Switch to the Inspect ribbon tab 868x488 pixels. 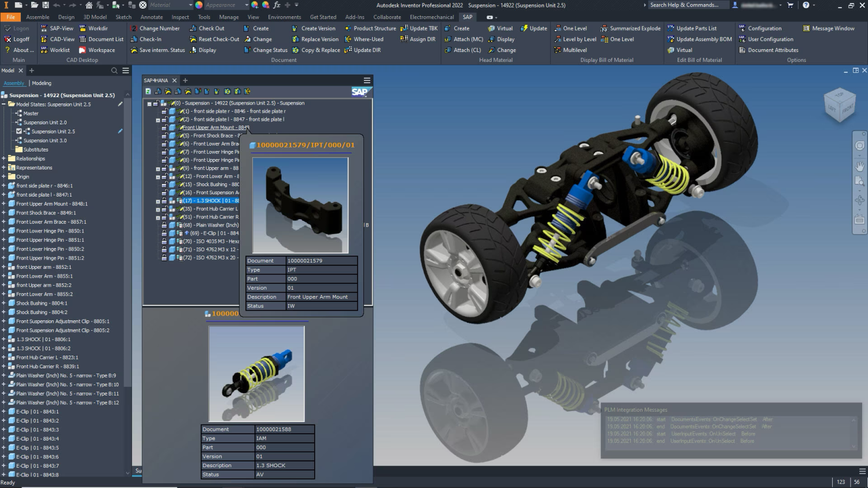click(x=180, y=17)
